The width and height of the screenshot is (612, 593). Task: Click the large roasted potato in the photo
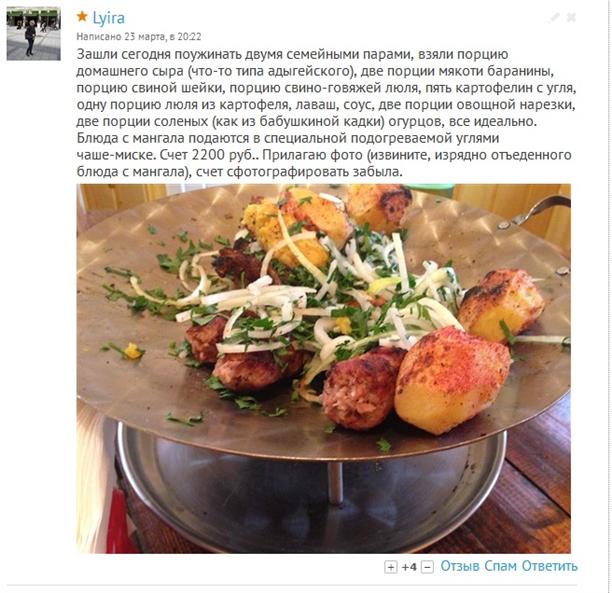pyautogui.click(x=452, y=380)
